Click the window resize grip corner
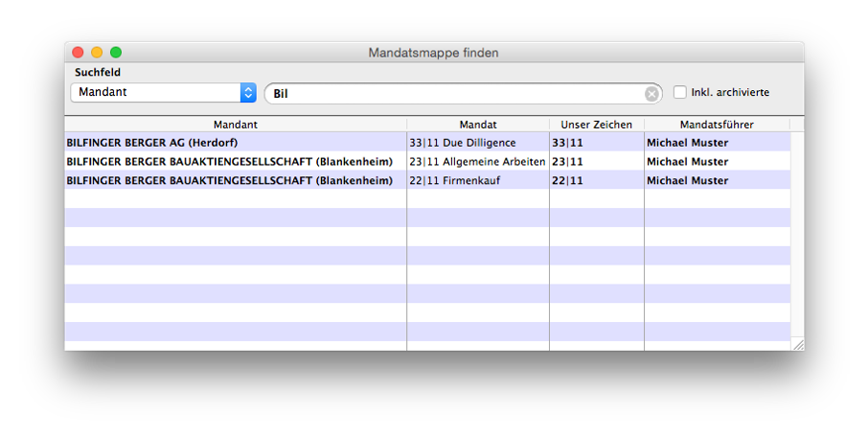 point(798,344)
